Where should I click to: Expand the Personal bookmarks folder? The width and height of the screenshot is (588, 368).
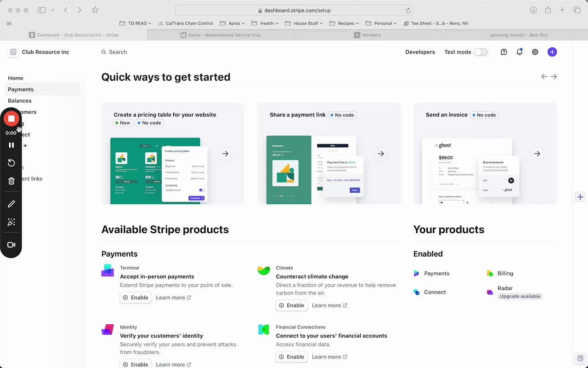click(381, 23)
